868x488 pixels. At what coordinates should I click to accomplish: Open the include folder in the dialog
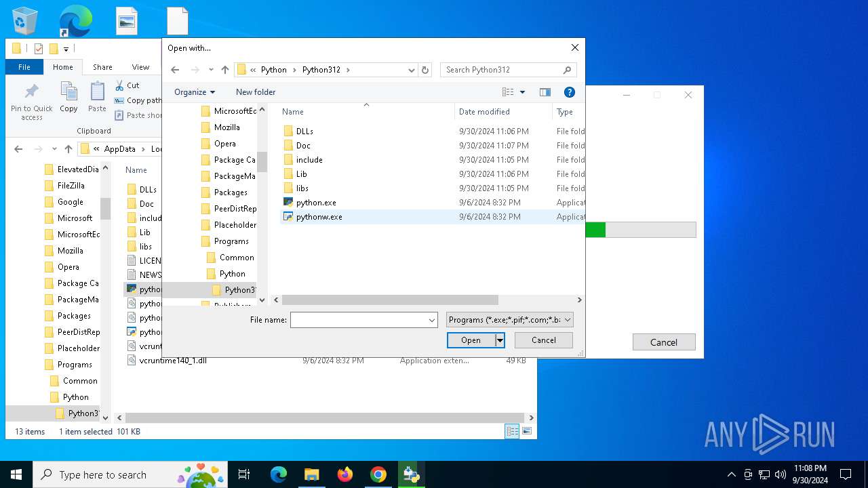tap(309, 160)
